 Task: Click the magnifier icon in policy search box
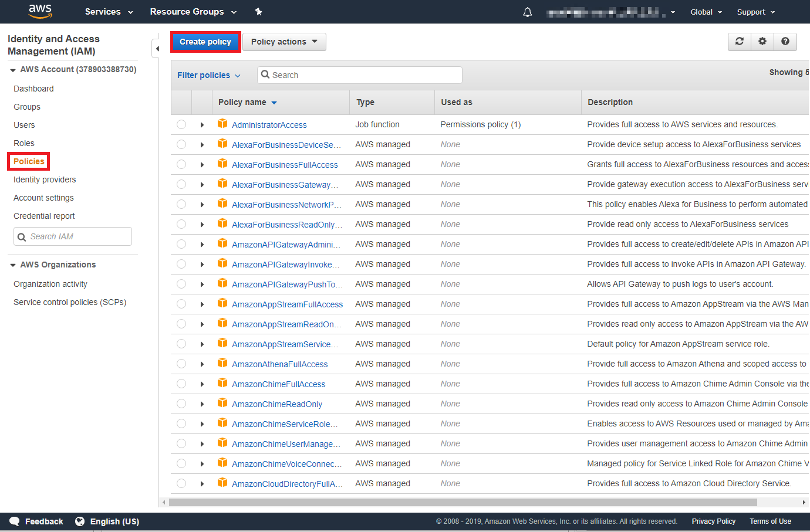[265, 74]
